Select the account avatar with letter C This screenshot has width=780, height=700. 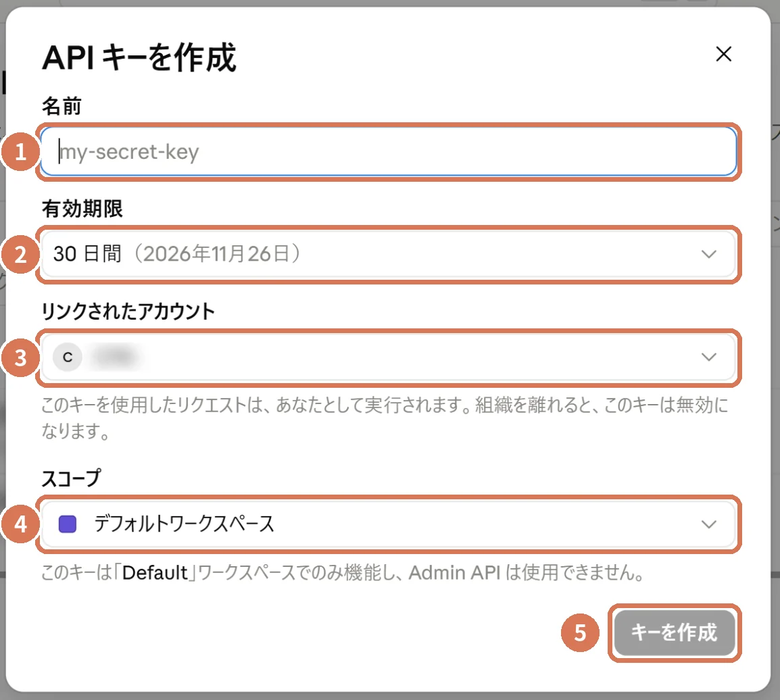pos(68,357)
